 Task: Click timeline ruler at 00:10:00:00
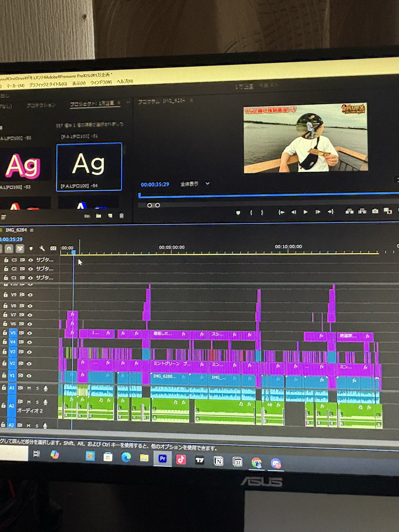tap(288, 246)
